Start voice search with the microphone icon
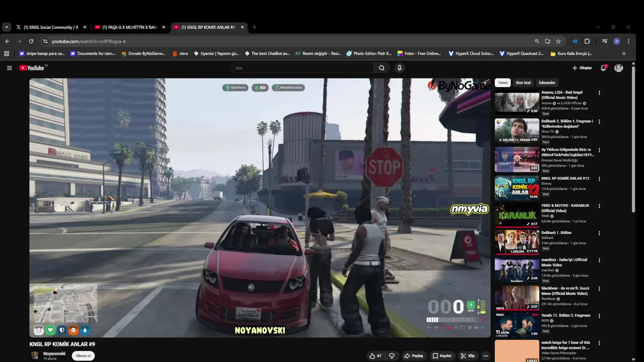This screenshot has width=644, height=362. tap(399, 68)
